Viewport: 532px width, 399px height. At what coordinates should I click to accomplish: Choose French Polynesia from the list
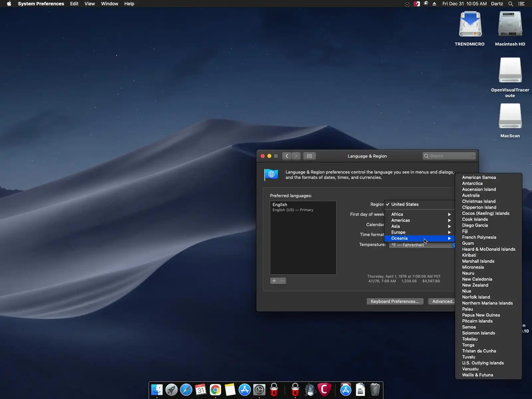click(x=488, y=237)
